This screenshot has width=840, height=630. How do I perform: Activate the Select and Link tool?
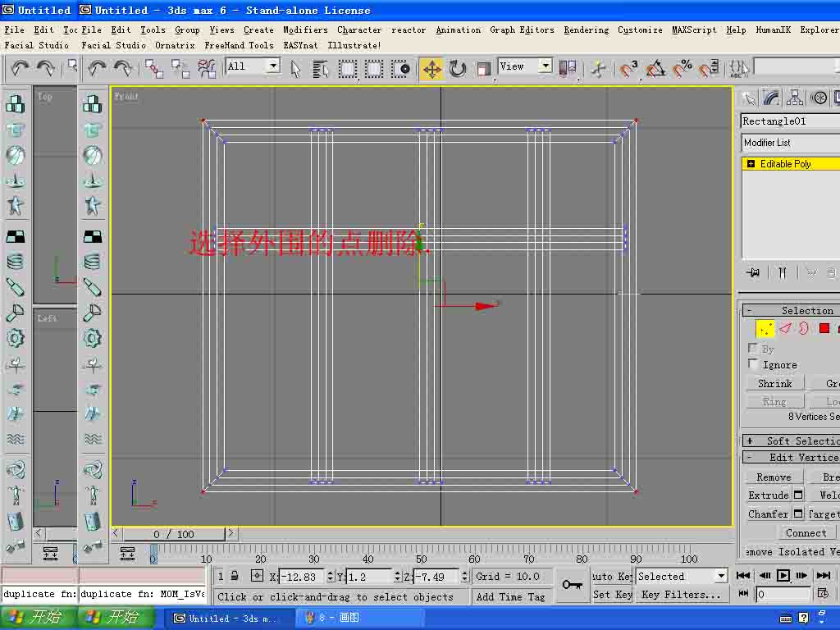153,69
